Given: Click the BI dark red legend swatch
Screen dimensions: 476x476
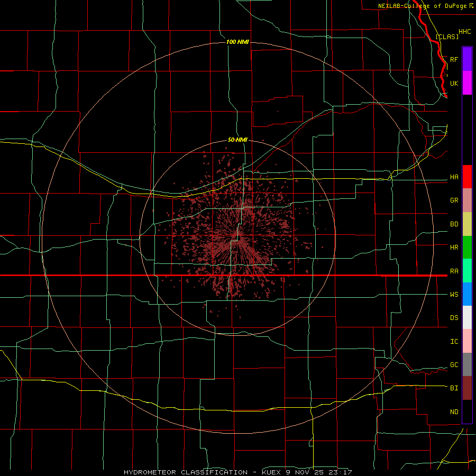Looking at the screenshot, I should click(467, 388).
